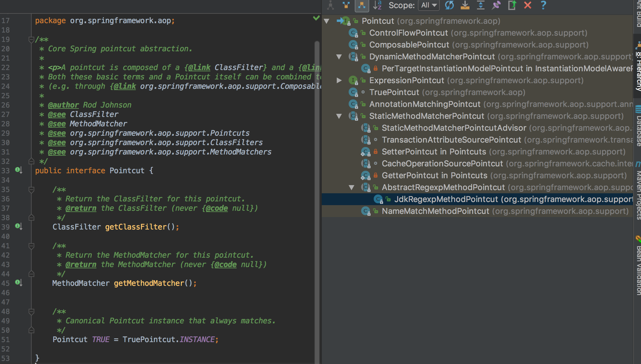Collapse the AbstractRegexpMethodPointcut node
Screen dimensions: 641x364
(351, 188)
